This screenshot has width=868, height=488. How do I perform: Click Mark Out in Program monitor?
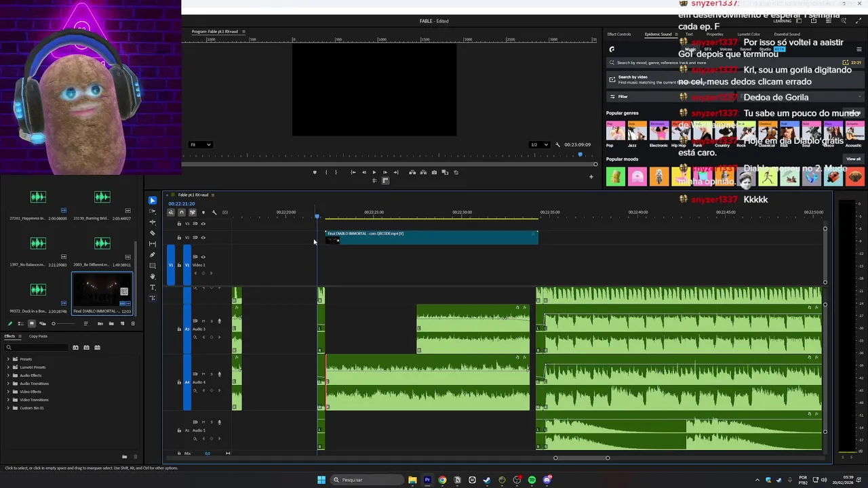pyautogui.click(x=336, y=172)
